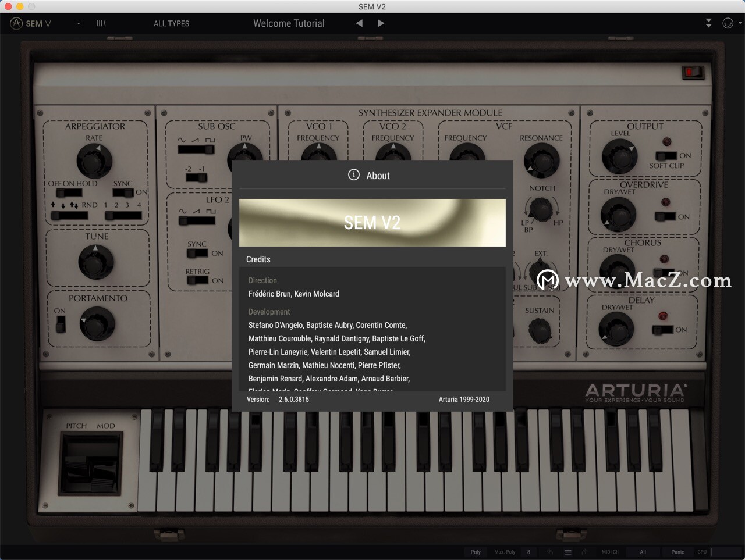
Task: Open the edit history list icon
Action: click(567, 552)
